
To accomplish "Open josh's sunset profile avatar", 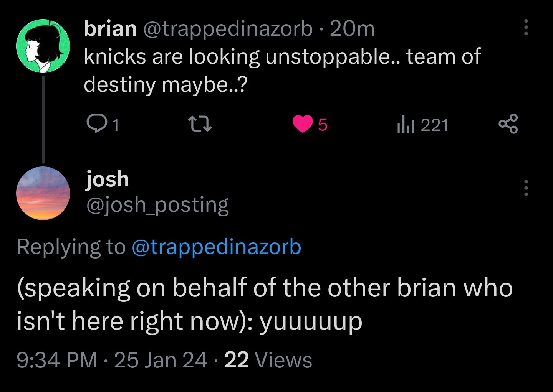I will 43,193.
